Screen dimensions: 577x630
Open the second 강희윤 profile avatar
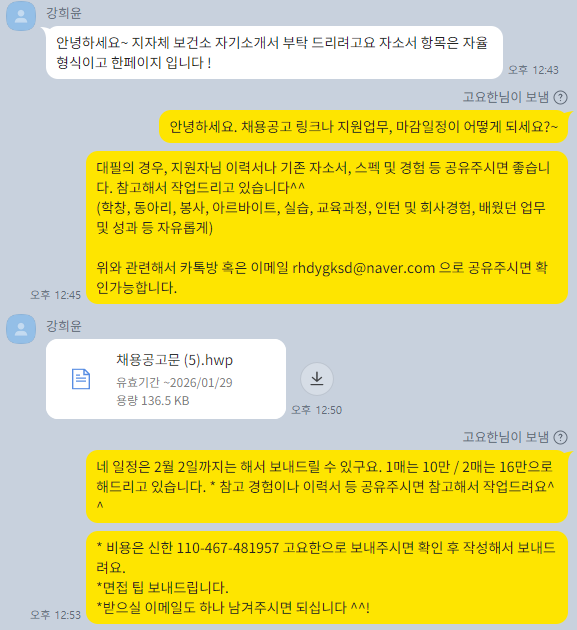point(21,329)
